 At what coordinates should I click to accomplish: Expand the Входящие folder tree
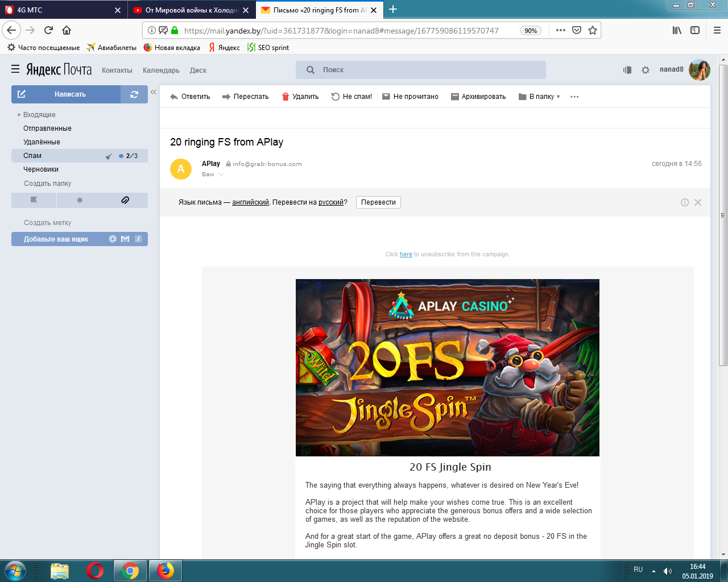pyautogui.click(x=19, y=115)
